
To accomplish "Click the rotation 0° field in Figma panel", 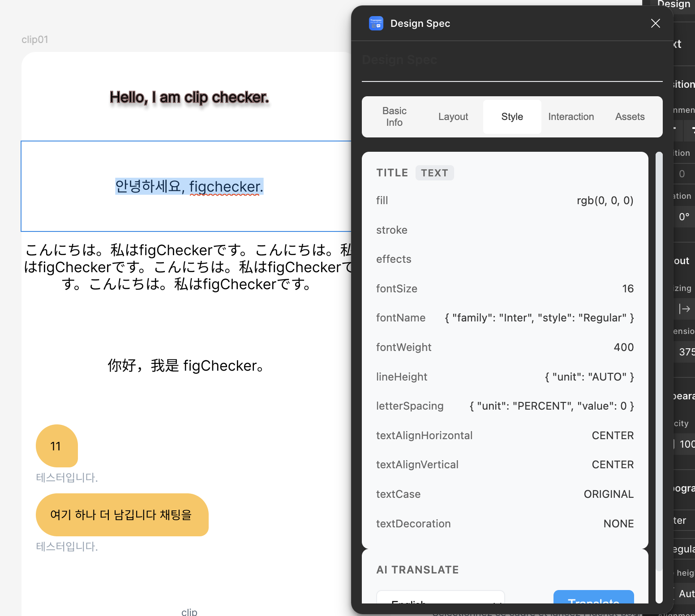I will (684, 217).
